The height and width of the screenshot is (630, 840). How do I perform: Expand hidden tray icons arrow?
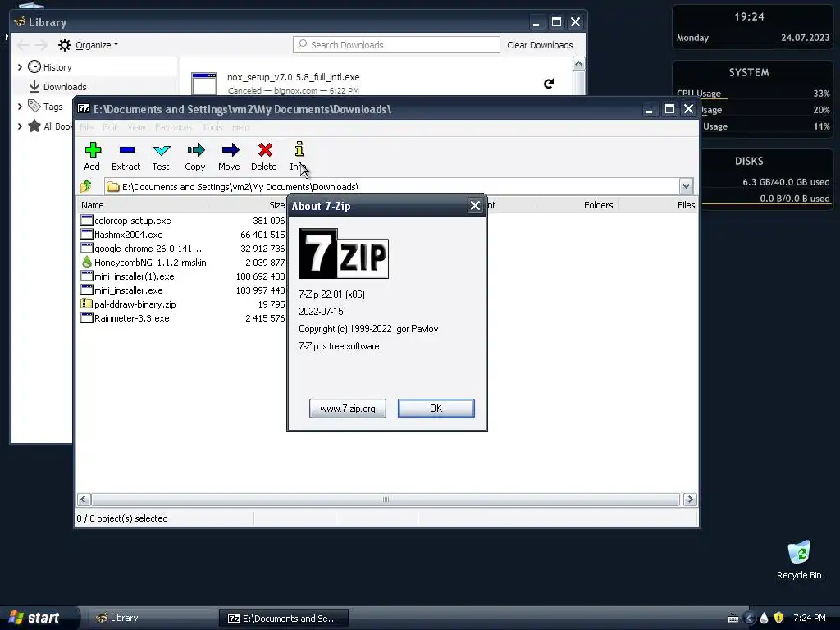click(749, 618)
